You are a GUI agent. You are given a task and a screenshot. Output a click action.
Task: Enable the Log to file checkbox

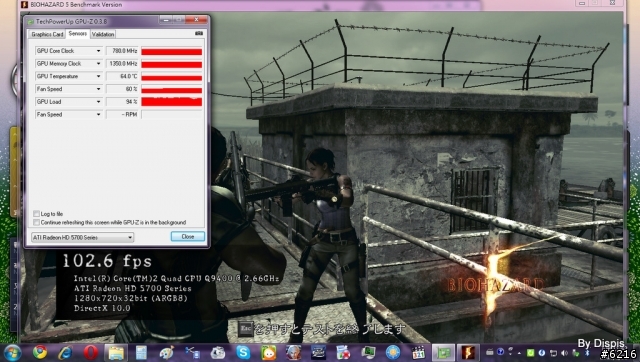36,214
